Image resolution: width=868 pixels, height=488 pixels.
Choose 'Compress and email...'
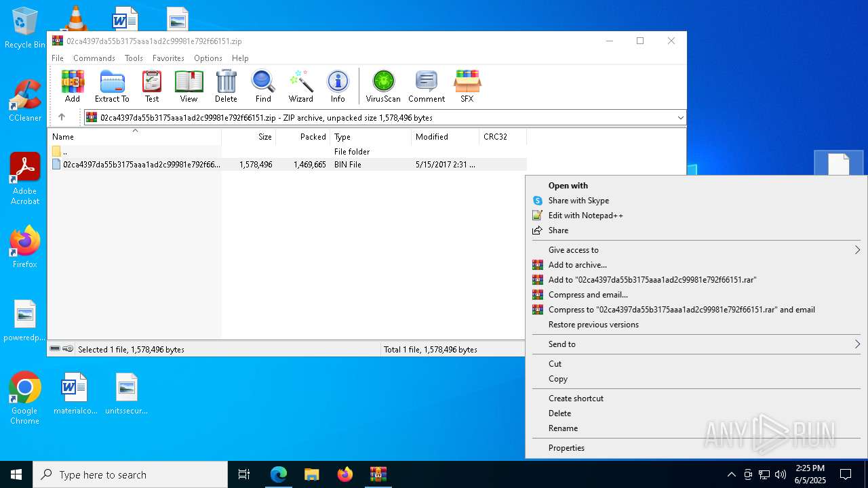696,295
